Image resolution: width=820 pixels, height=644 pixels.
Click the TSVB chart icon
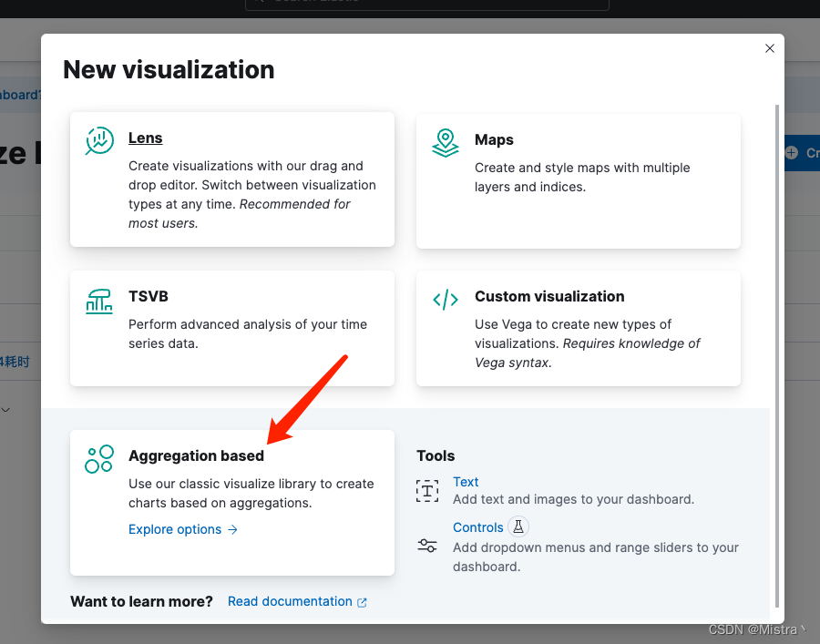pos(98,302)
